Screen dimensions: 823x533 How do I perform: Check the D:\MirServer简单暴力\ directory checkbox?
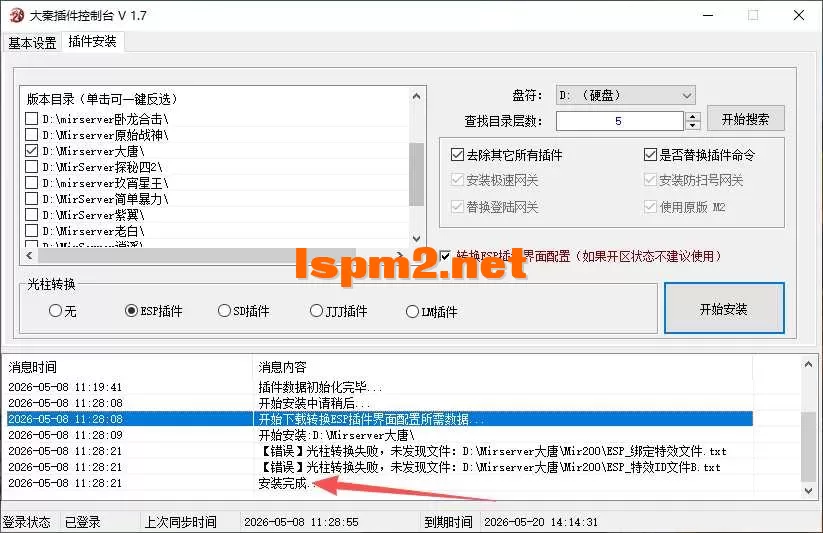coord(31,198)
